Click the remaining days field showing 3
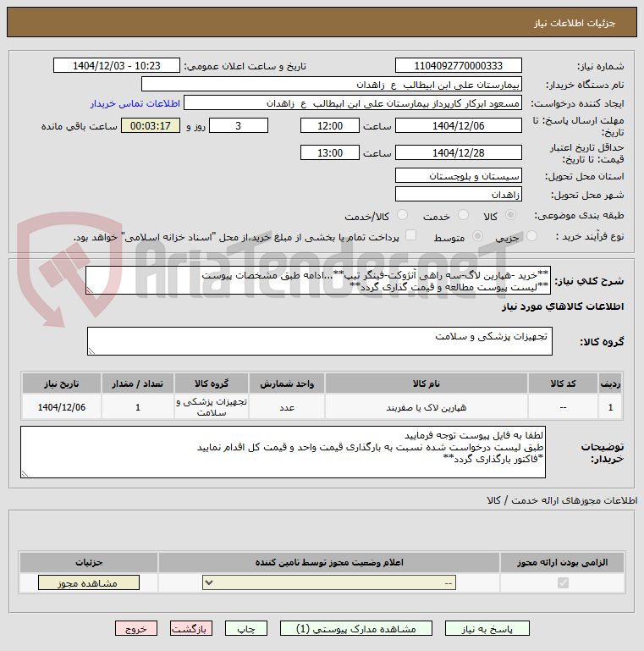The image size is (644, 651). 239,125
